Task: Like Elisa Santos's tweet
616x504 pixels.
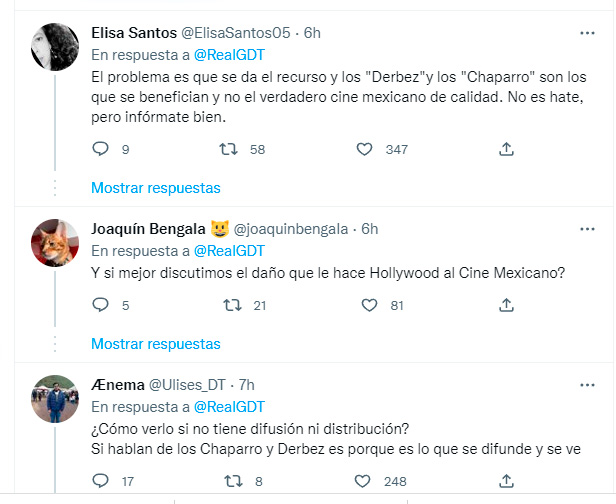Action: 366,149
